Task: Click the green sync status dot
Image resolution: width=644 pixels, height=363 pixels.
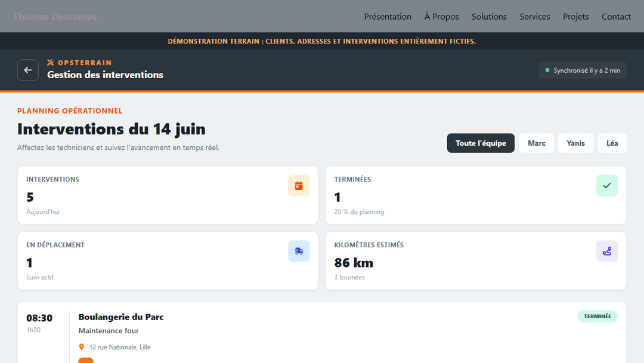Action: click(547, 70)
